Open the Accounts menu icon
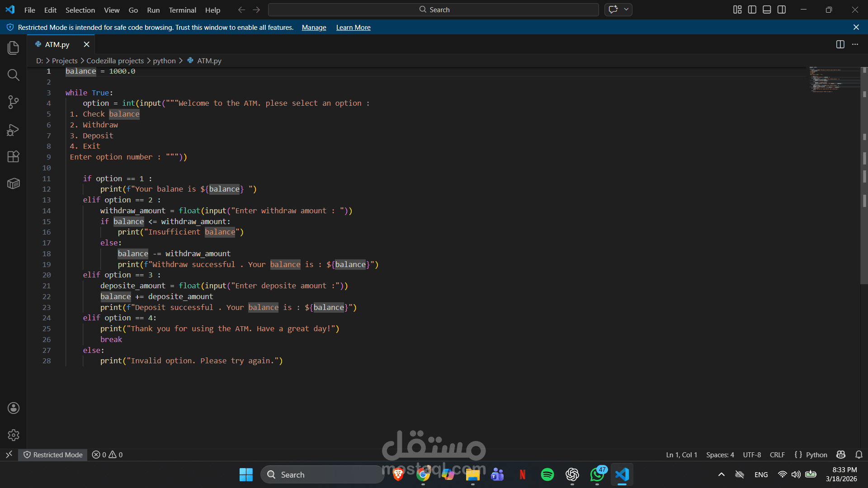This screenshot has height=488, width=868. pyautogui.click(x=14, y=408)
